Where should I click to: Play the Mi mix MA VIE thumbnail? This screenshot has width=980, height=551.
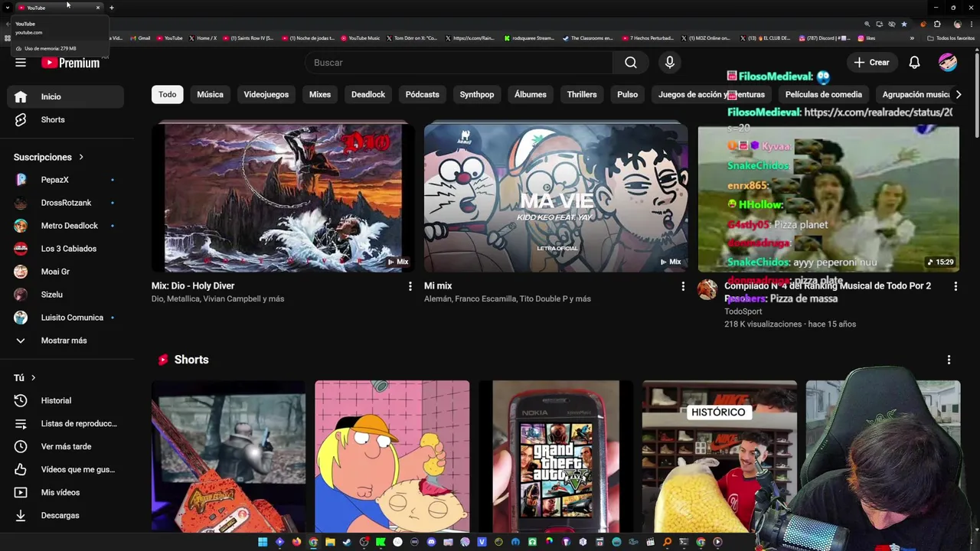pos(556,197)
